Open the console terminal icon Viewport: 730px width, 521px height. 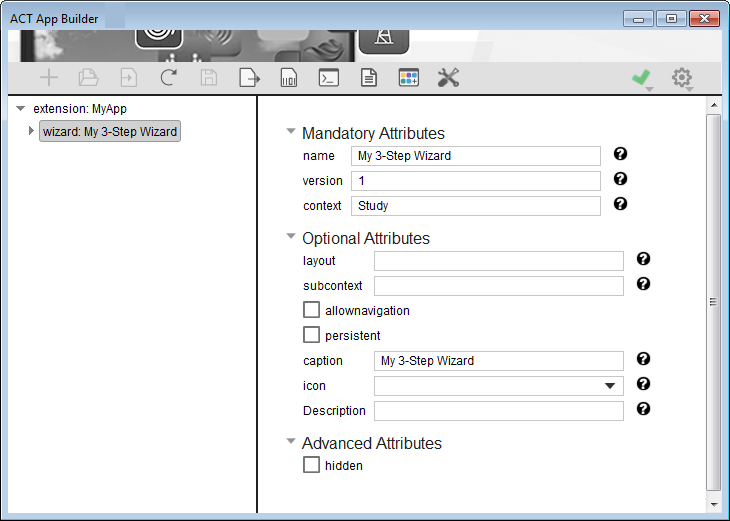[x=329, y=78]
